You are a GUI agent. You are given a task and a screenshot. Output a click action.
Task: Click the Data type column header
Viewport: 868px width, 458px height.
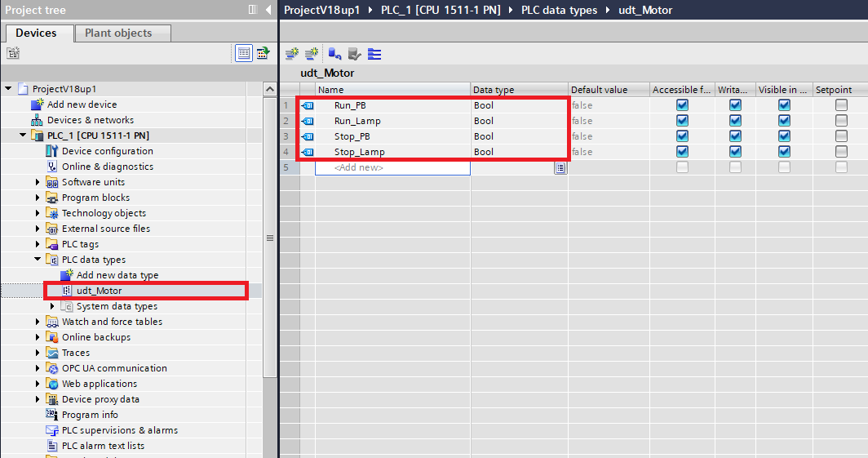tap(519, 90)
